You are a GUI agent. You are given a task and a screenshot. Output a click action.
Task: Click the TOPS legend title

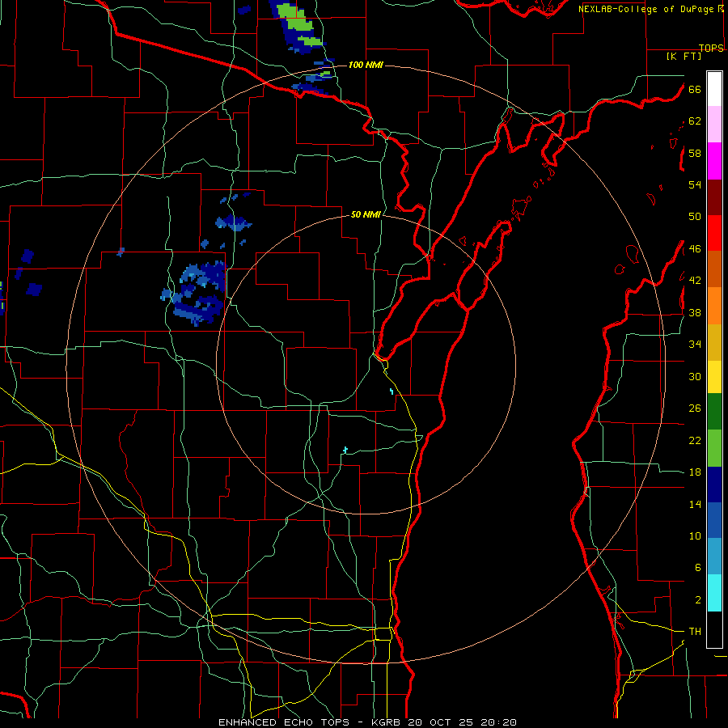(x=711, y=48)
